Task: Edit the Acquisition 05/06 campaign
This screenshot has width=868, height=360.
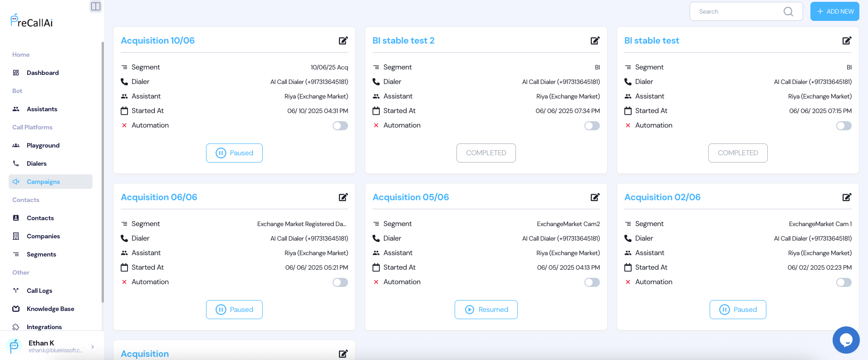Action: point(595,197)
